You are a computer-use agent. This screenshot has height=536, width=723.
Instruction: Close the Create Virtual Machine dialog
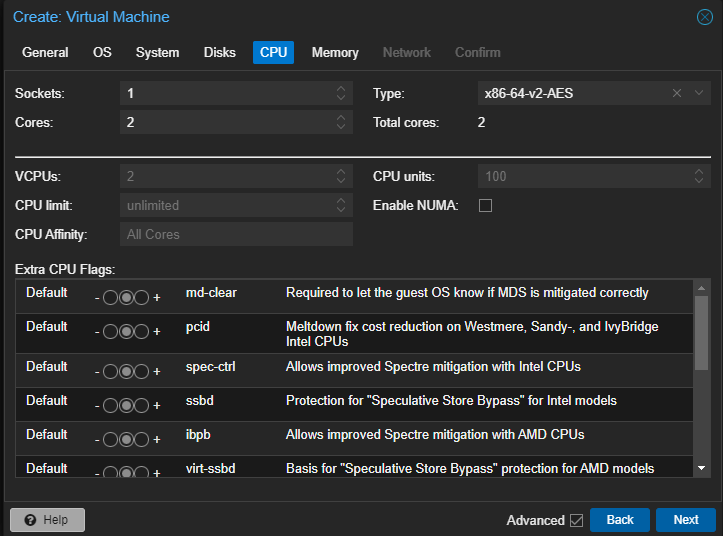coord(704,17)
